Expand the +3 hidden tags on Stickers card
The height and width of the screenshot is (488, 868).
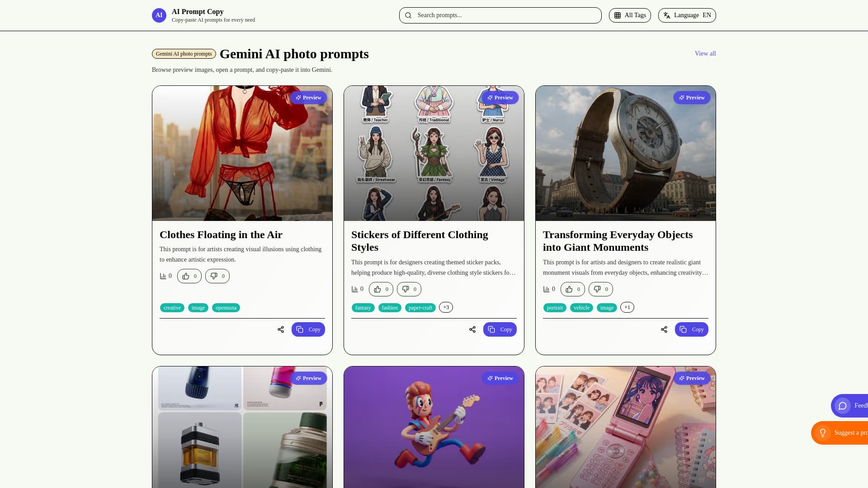tap(446, 307)
